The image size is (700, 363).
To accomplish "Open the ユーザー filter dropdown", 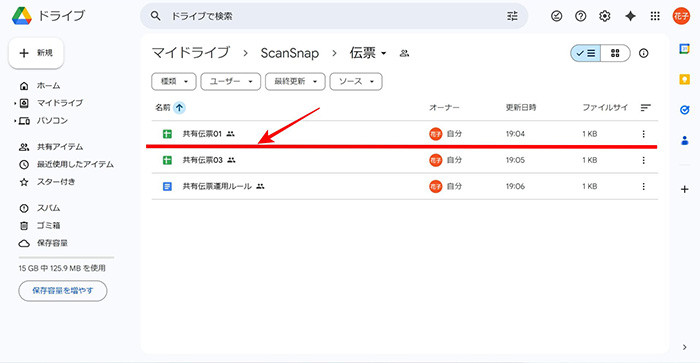I will [230, 81].
